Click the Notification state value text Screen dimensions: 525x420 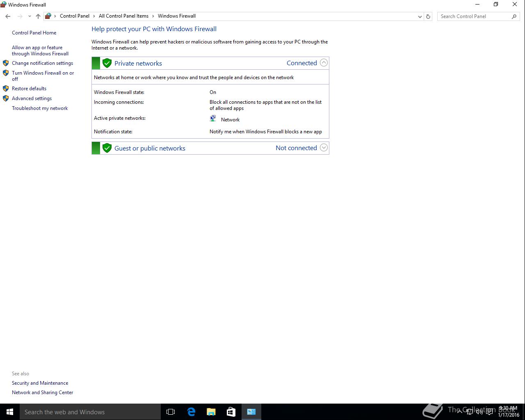click(266, 132)
